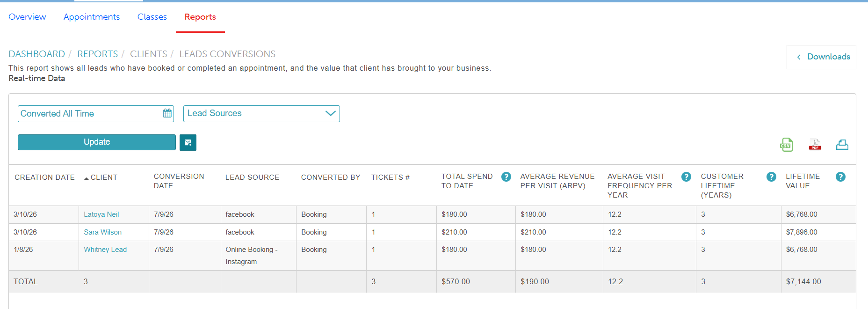
Task: Show help for Total Spend To Date
Action: click(506, 177)
